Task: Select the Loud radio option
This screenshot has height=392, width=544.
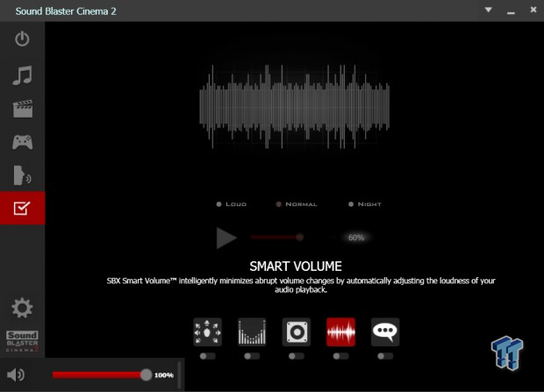Action: click(219, 204)
